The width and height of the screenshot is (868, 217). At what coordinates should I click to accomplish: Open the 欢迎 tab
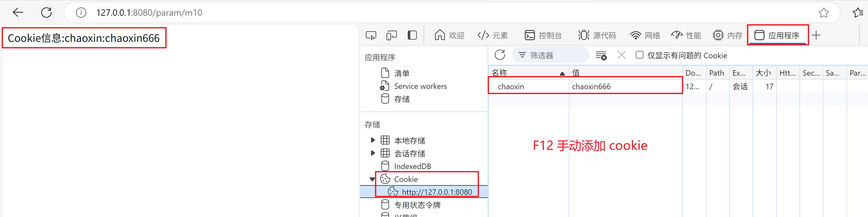(x=449, y=35)
